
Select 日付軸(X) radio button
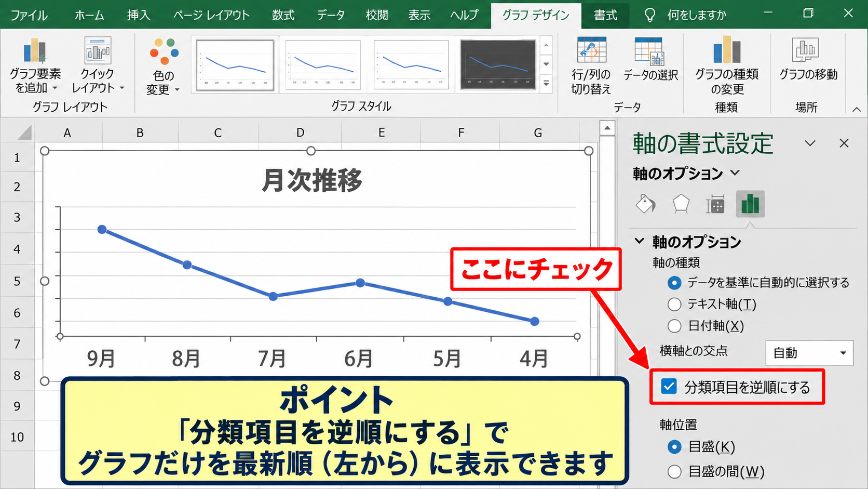[674, 326]
